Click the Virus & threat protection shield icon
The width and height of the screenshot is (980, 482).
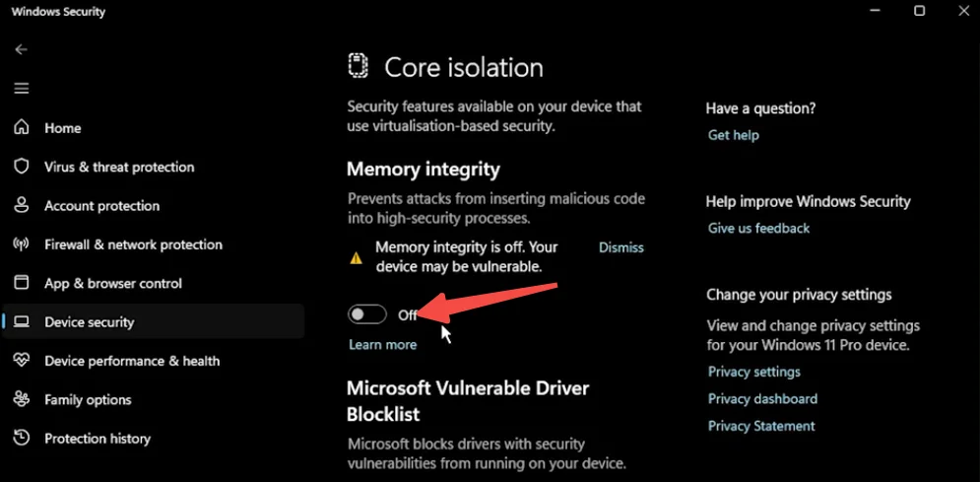point(22,167)
